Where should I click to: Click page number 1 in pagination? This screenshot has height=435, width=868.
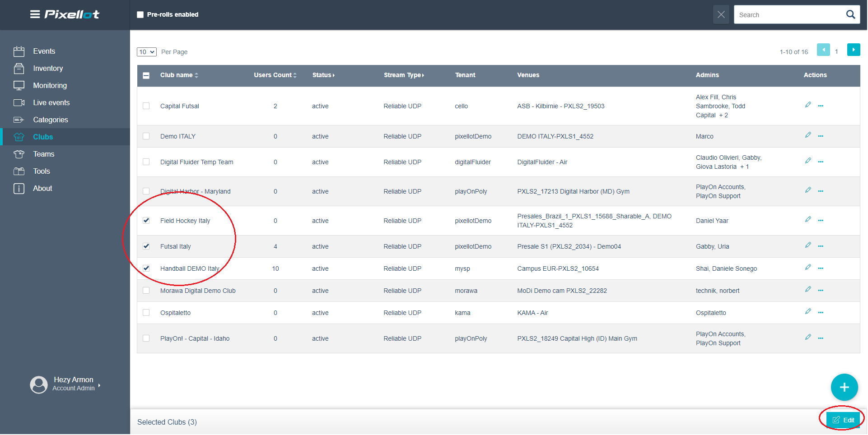tap(836, 52)
